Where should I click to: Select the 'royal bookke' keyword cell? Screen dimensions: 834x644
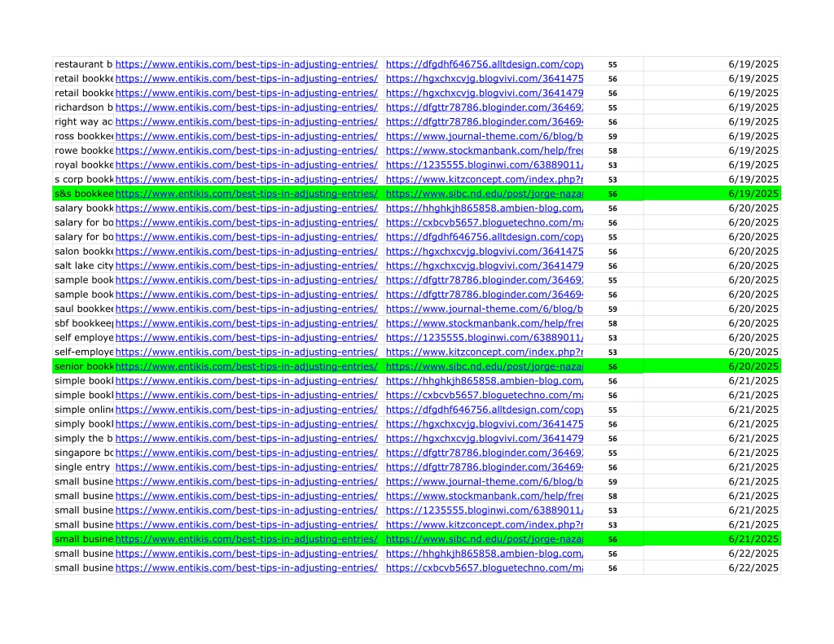click(84, 164)
